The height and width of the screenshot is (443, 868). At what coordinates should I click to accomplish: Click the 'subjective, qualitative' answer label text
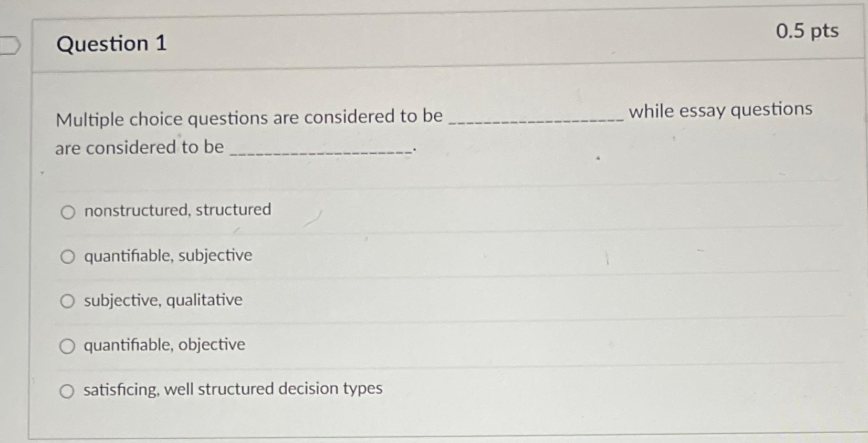162,300
